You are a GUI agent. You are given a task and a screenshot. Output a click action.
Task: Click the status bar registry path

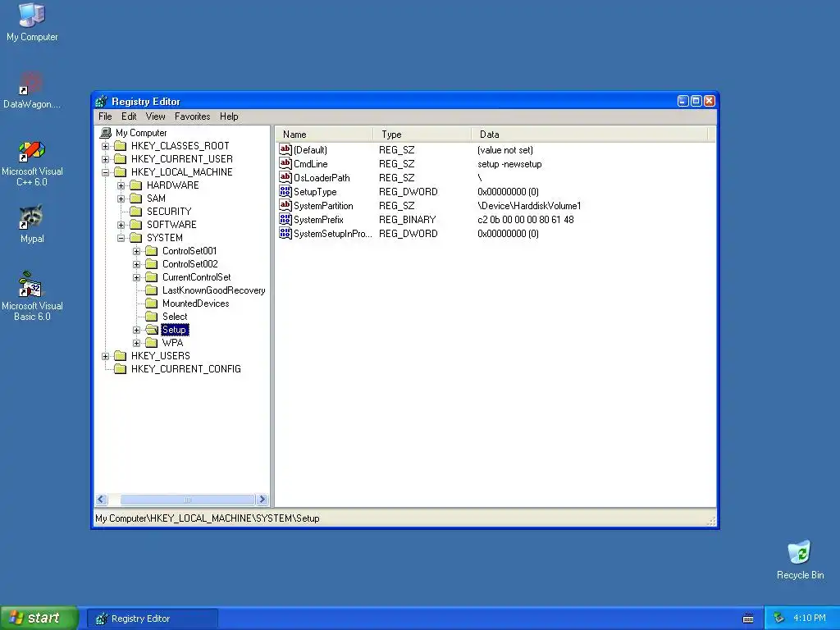208,518
